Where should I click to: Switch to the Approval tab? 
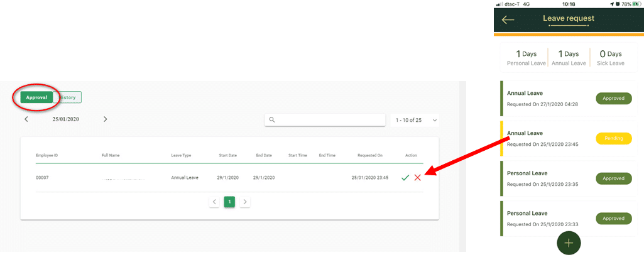pos(36,97)
